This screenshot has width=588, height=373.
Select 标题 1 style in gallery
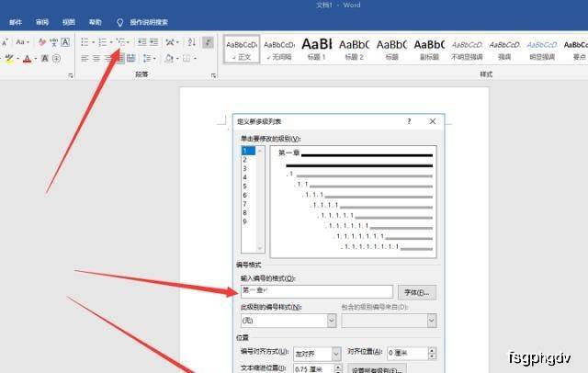point(316,49)
